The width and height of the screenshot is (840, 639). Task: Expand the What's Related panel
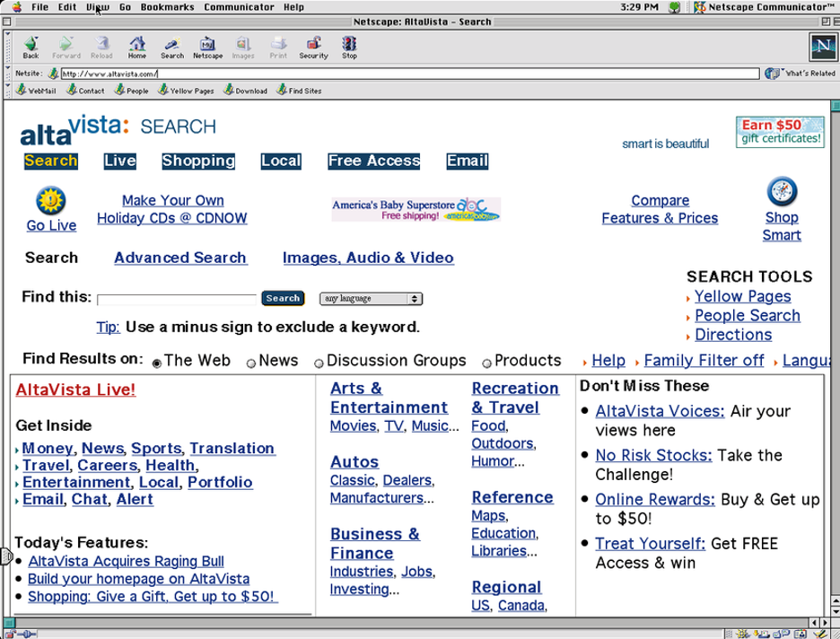801,74
